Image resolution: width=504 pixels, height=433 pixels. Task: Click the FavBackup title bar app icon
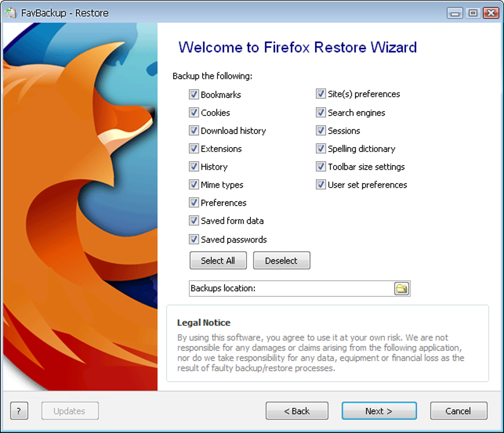[x=10, y=13]
